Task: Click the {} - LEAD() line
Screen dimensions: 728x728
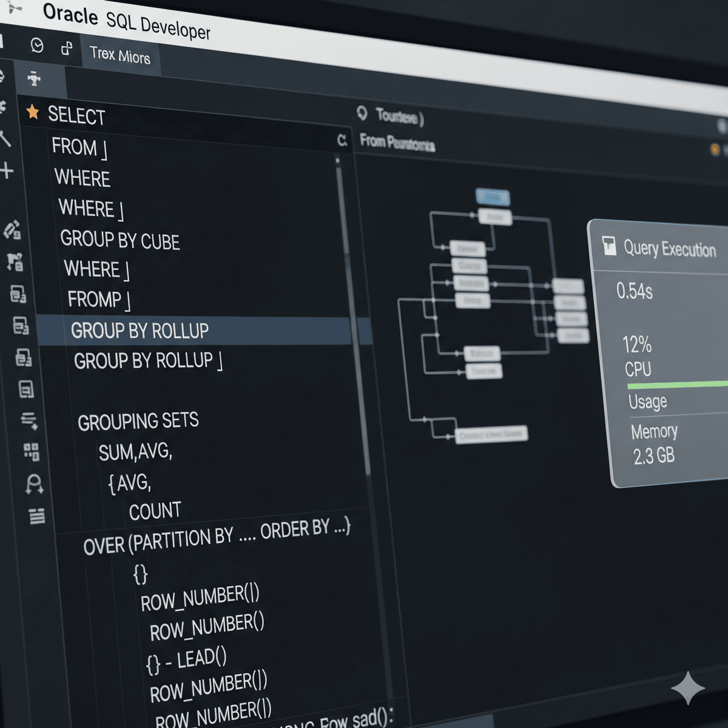Action: 186,660
